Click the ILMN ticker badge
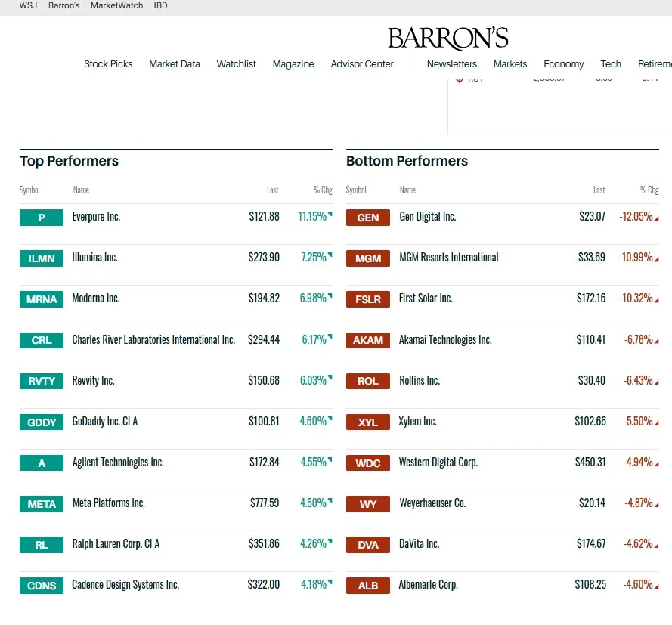 click(x=42, y=258)
